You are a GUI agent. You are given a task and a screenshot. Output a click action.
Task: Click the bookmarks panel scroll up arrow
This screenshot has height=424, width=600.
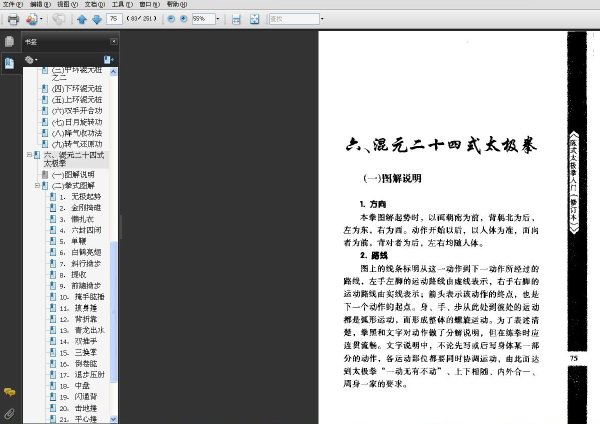[x=113, y=72]
